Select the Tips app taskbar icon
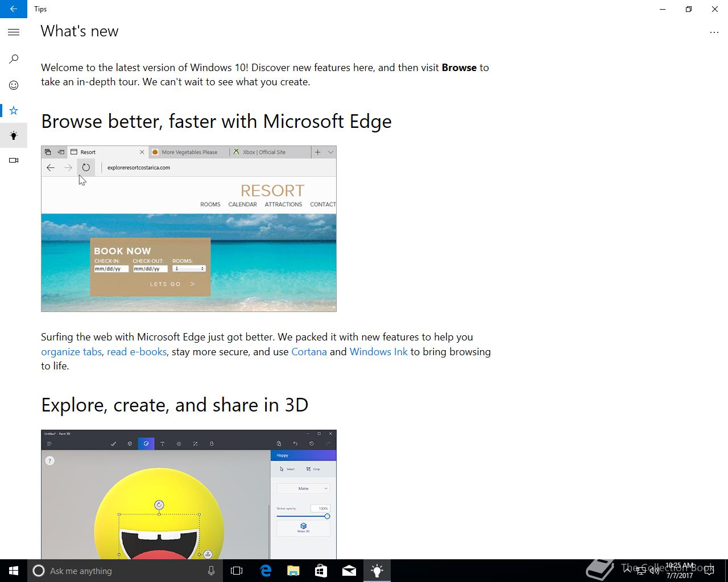Viewport: 728px width, 582px height. coord(377,571)
